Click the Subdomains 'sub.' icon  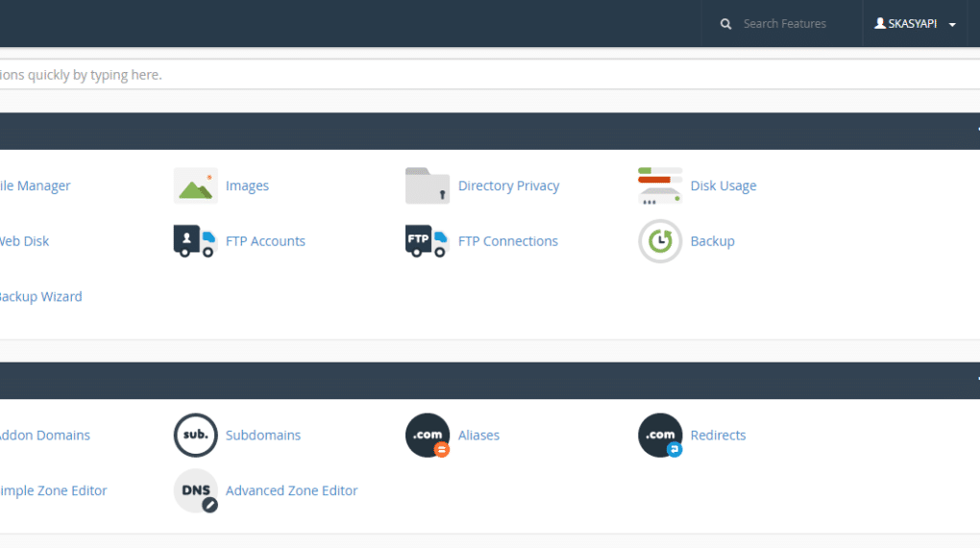click(x=195, y=436)
